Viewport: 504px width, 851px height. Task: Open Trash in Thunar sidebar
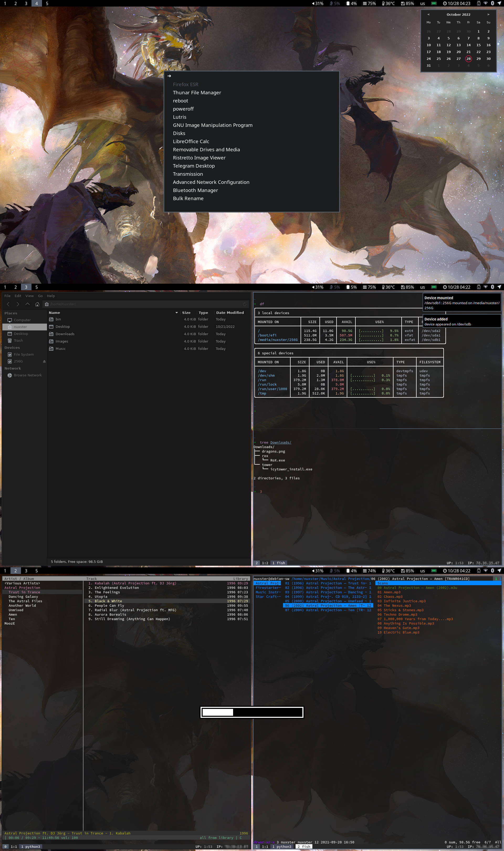point(18,340)
